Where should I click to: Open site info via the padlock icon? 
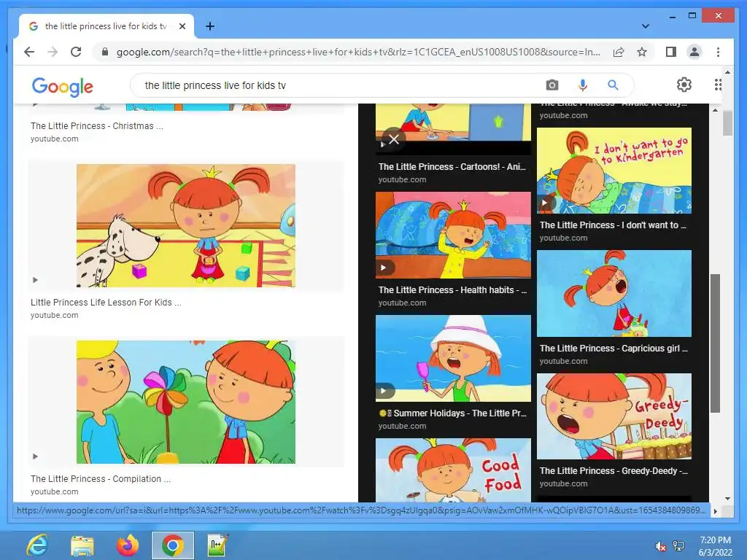105,52
